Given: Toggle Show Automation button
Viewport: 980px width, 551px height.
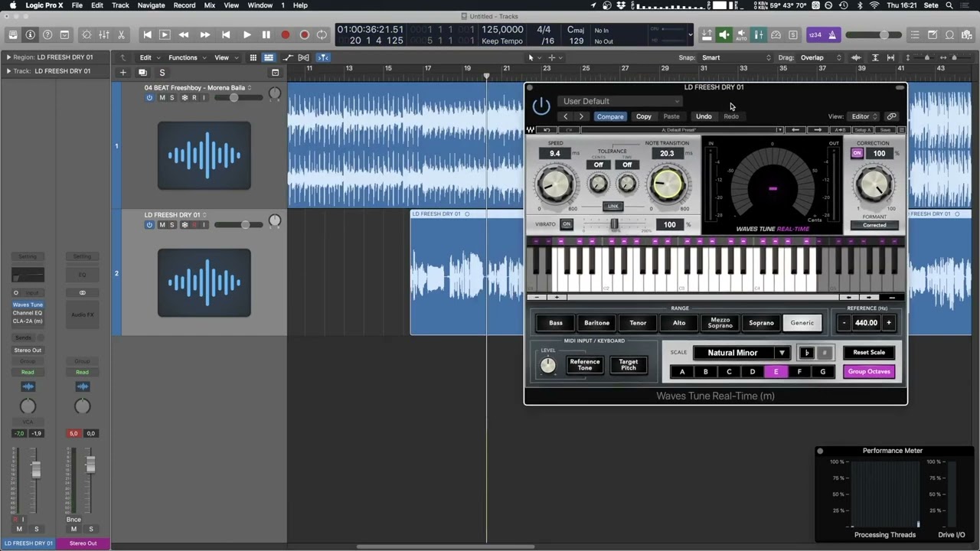Looking at the screenshot, I should coord(287,57).
